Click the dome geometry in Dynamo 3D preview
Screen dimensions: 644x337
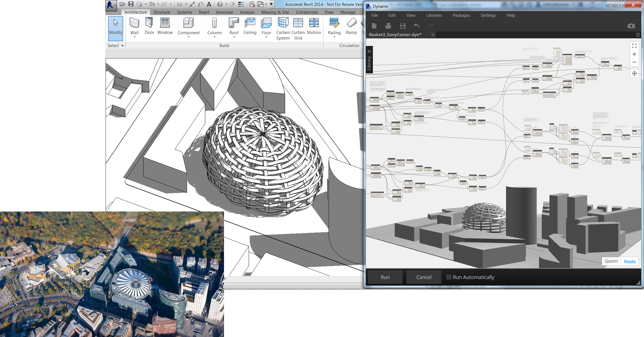click(484, 218)
